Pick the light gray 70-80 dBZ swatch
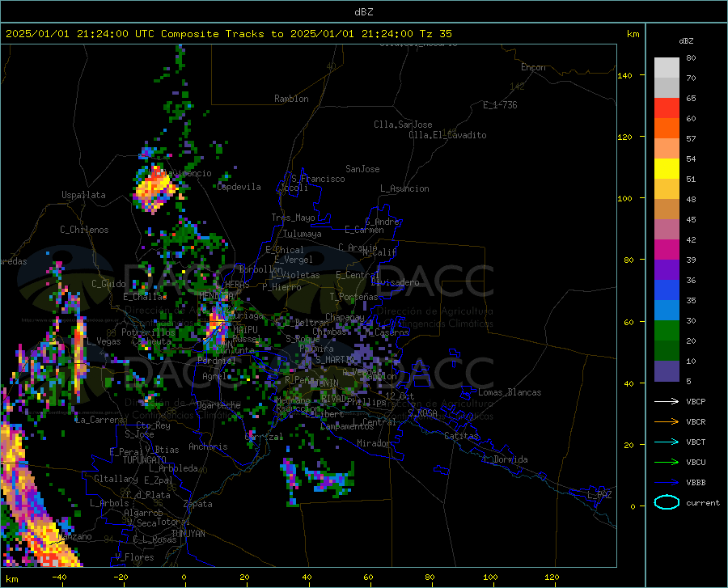Viewport: 728px width, 588px height. (667, 68)
